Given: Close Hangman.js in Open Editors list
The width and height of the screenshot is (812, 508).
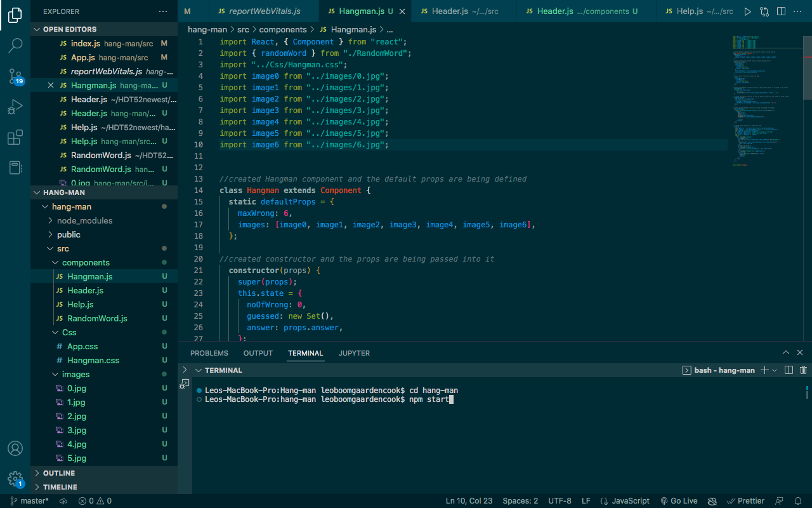Looking at the screenshot, I should point(51,85).
